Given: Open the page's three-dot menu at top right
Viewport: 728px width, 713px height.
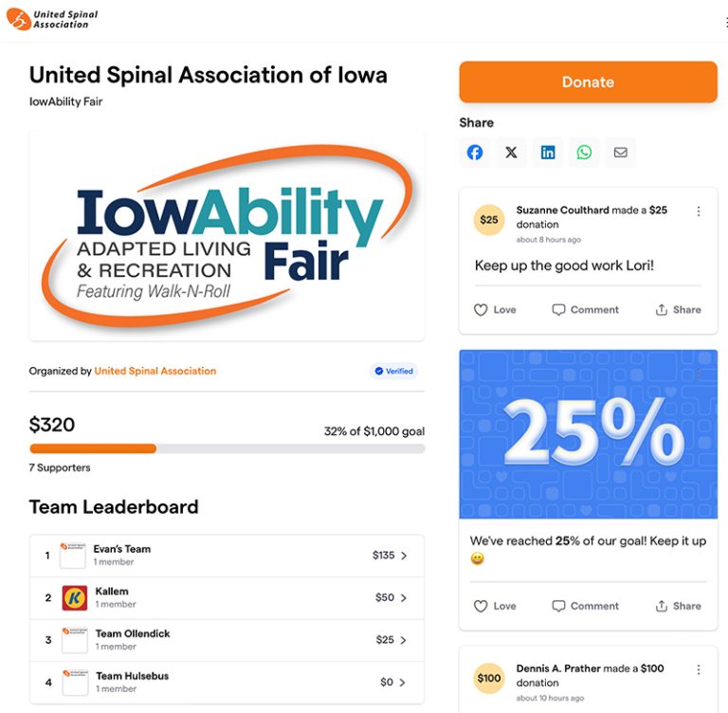Looking at the screenshot, I should coord(723,22).
